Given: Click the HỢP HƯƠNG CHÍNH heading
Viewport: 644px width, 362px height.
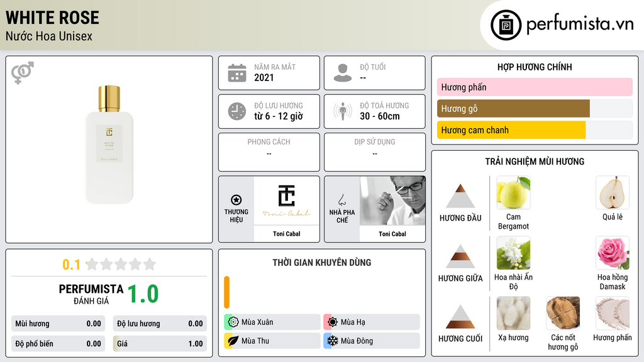Looking at the screenshot, I should pos(535,67).
